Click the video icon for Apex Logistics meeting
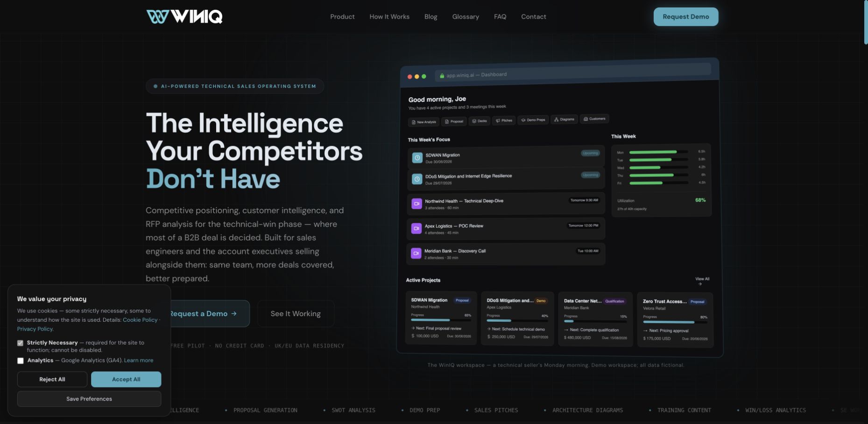Viewport: 868px width, 424px height. (x=416, y=229)
